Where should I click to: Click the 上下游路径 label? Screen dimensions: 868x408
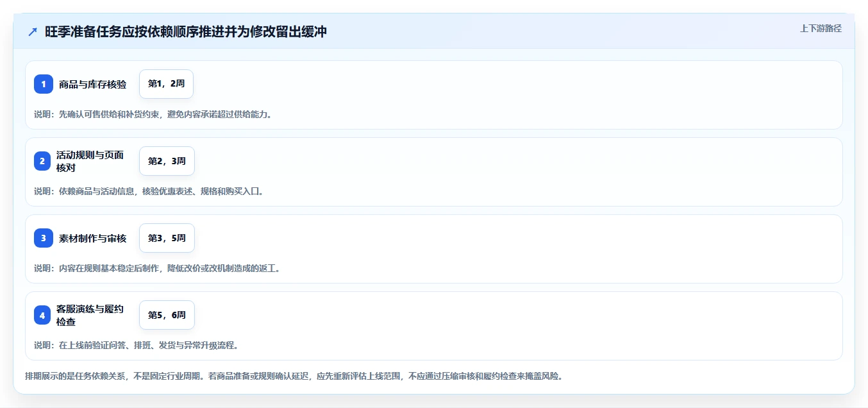click(x=821, y=28)
